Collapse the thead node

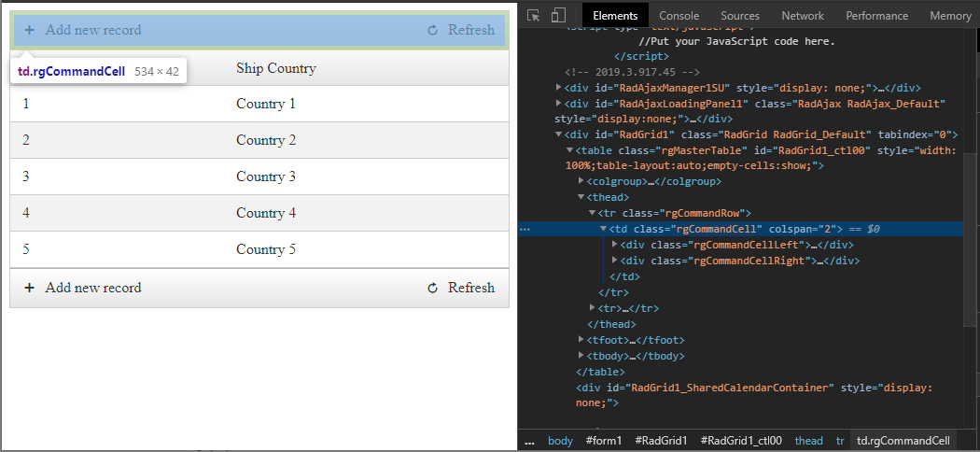tap(581, 197)
